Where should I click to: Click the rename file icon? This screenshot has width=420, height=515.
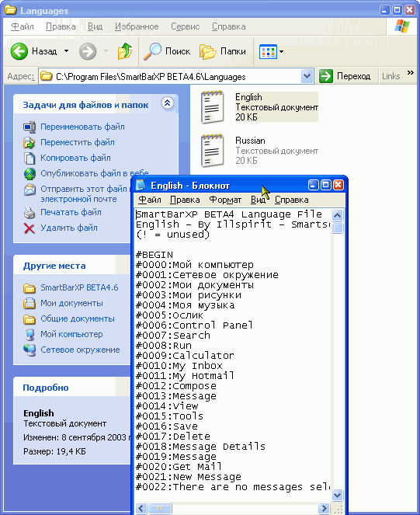[30, 127]
